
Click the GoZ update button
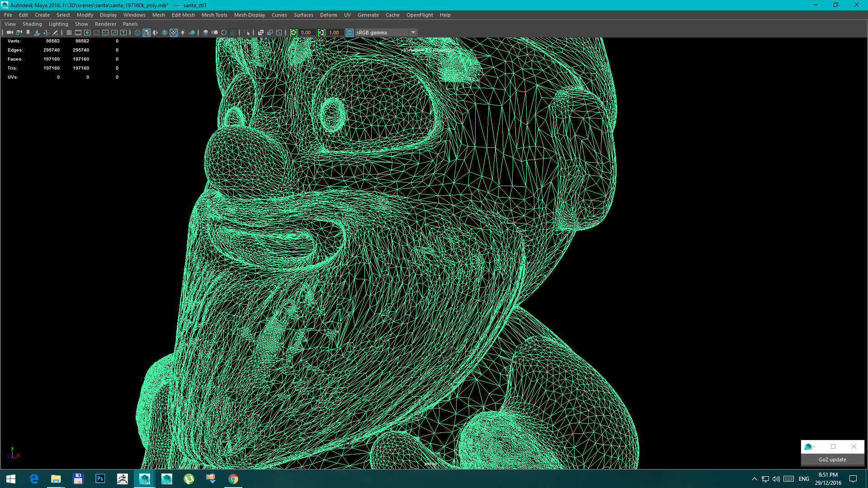click(x=832, y=460)
